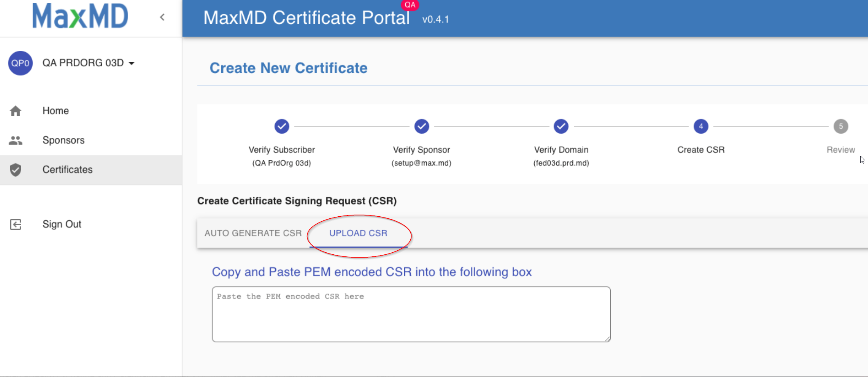Select the Review step label
This screenshot has height=377, width=868.
841,150
